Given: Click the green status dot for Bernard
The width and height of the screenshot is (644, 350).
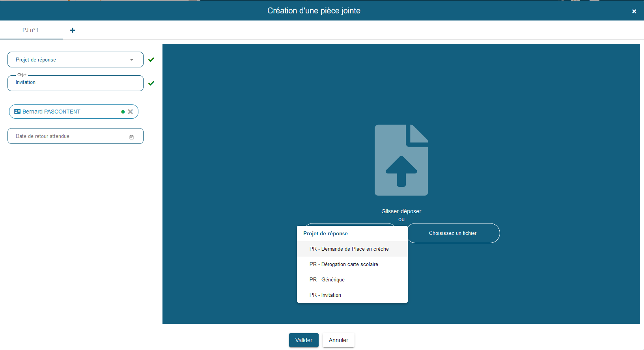Looking at the screenshot, I should 123,112.
